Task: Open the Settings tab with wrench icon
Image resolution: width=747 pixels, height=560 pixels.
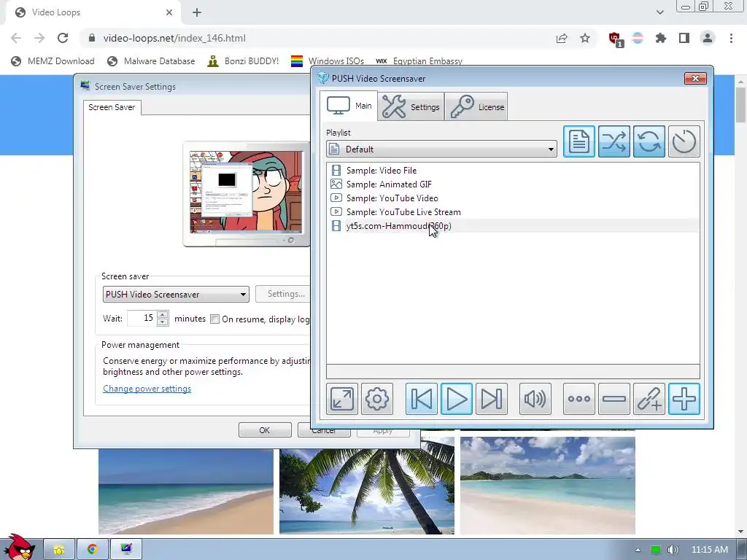Action: pyautogui.click(x=411, y=106)
